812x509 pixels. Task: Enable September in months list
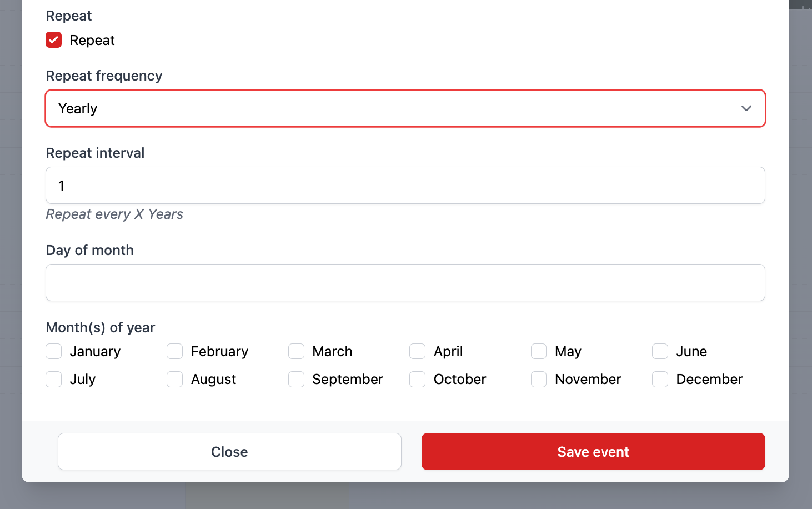(x=297, y=379)
